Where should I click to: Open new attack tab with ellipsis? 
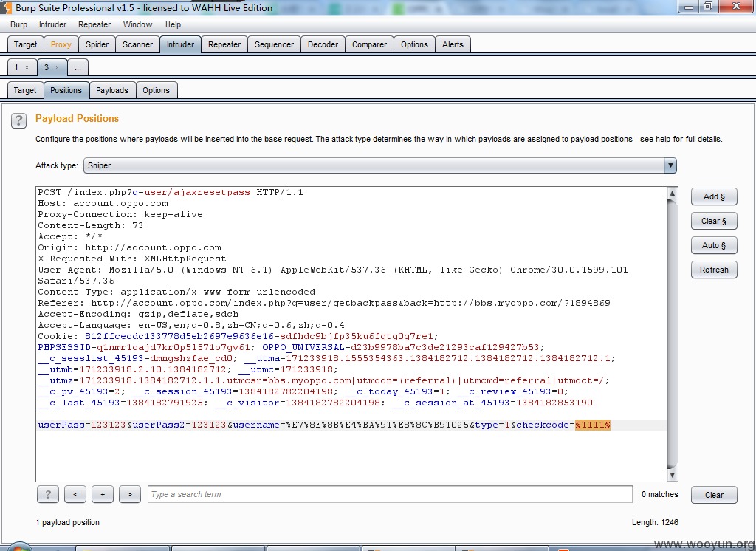click(x=78, y=67)
